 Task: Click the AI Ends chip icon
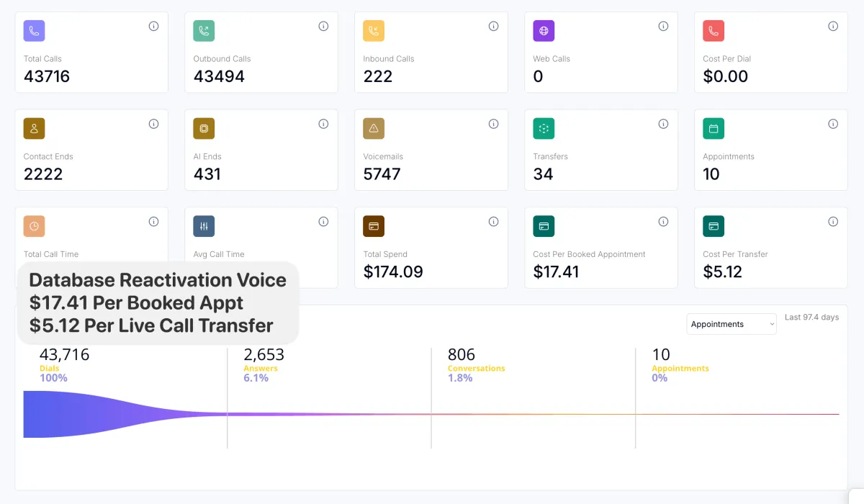pos(204,129)
